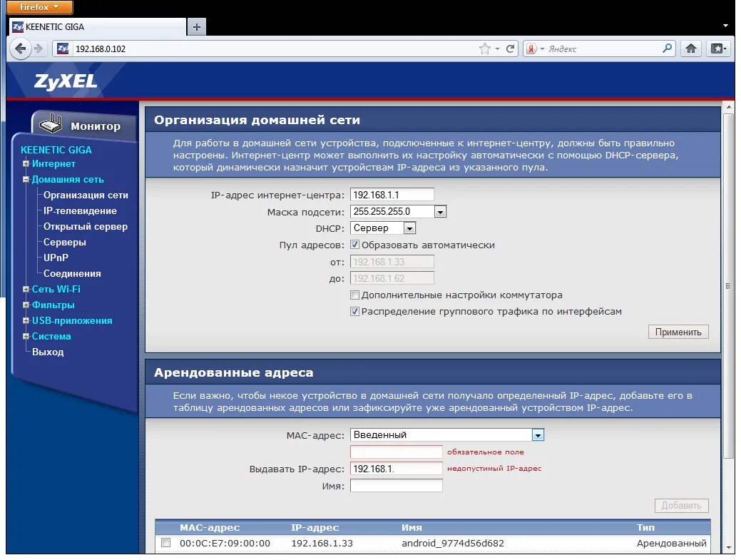Reload the page with the refresh icon

(511, 49)
